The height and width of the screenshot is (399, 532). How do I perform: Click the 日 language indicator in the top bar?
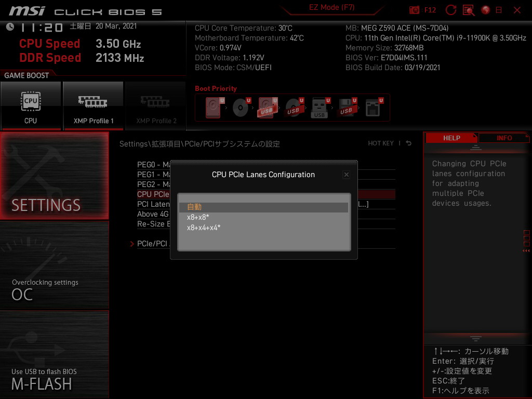click(499, 10)
